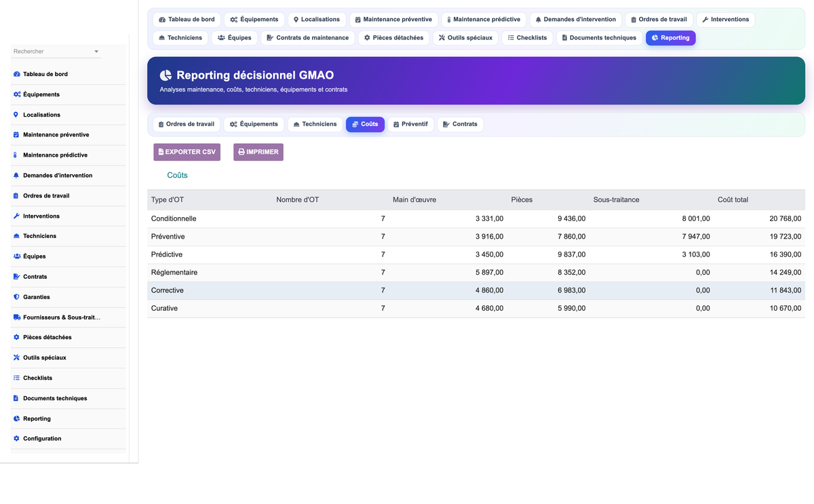Click the Curative row label

(x=164, y=308)
